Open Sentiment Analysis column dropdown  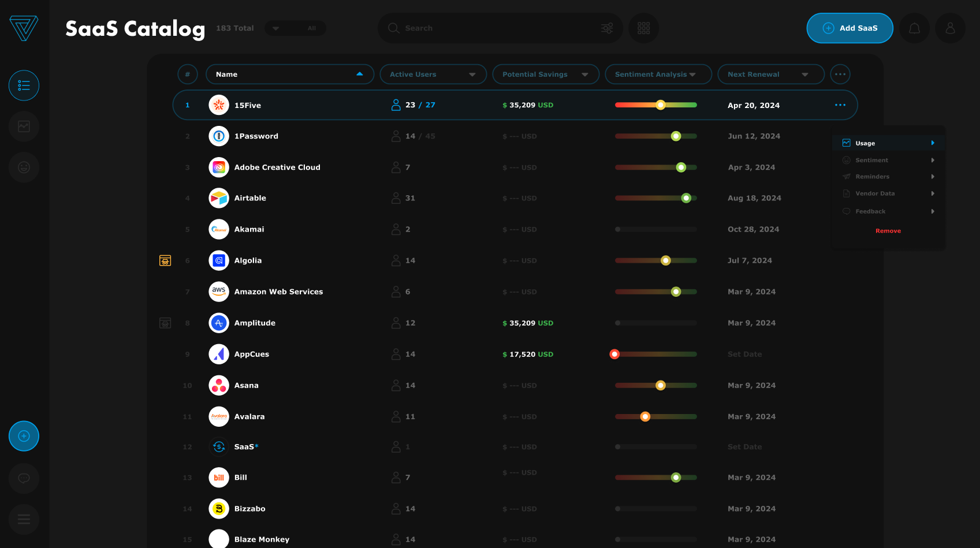(x=658, y=74)
